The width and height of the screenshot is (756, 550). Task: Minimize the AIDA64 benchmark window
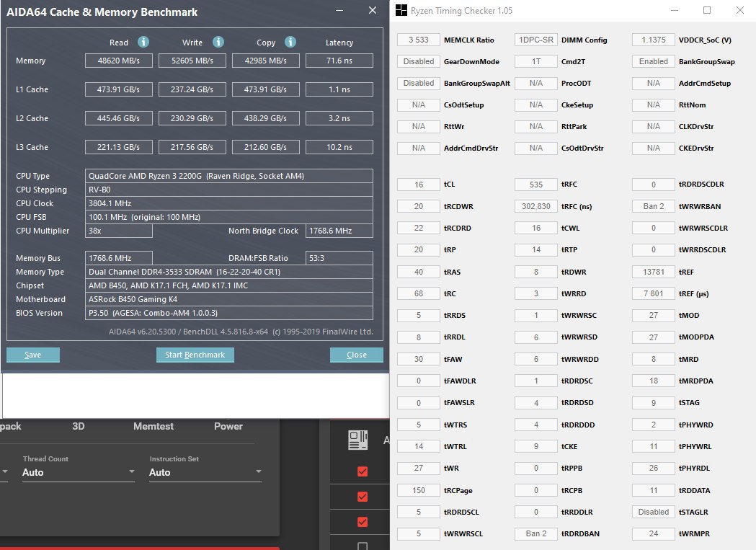339,10
